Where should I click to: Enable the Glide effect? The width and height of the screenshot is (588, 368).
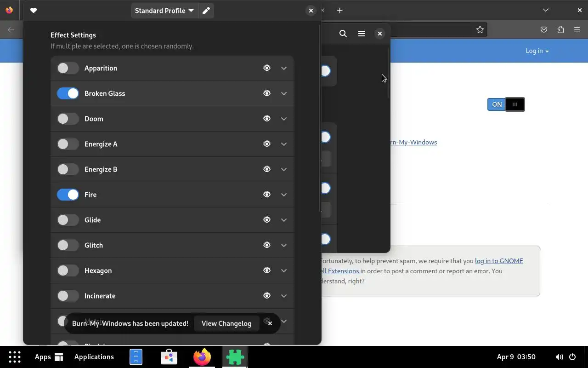click(x=68, y=220)
